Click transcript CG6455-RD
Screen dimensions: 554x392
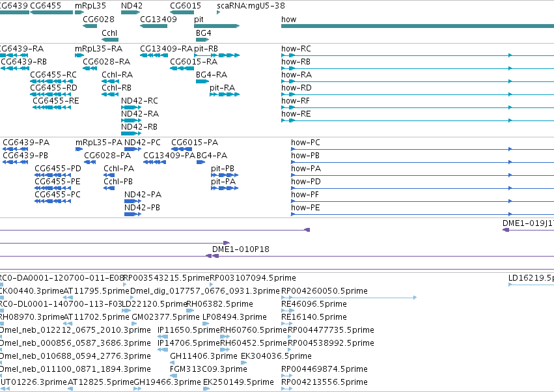53,88
